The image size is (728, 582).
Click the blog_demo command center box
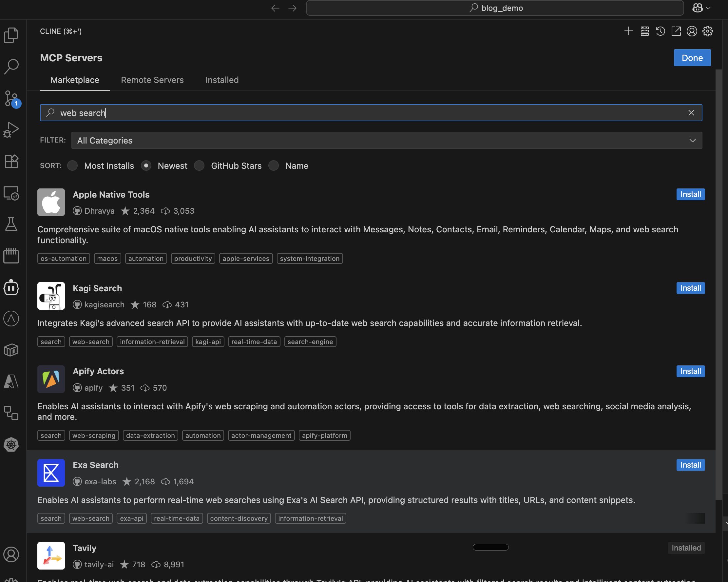tap(495, 8)
